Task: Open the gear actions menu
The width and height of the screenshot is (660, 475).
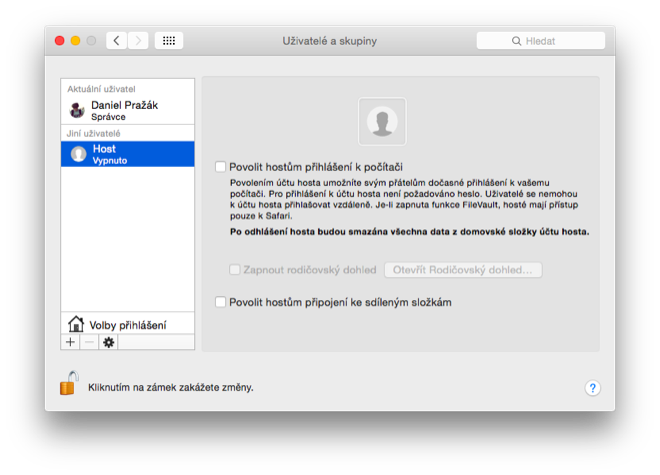Action: coord(109,342)
